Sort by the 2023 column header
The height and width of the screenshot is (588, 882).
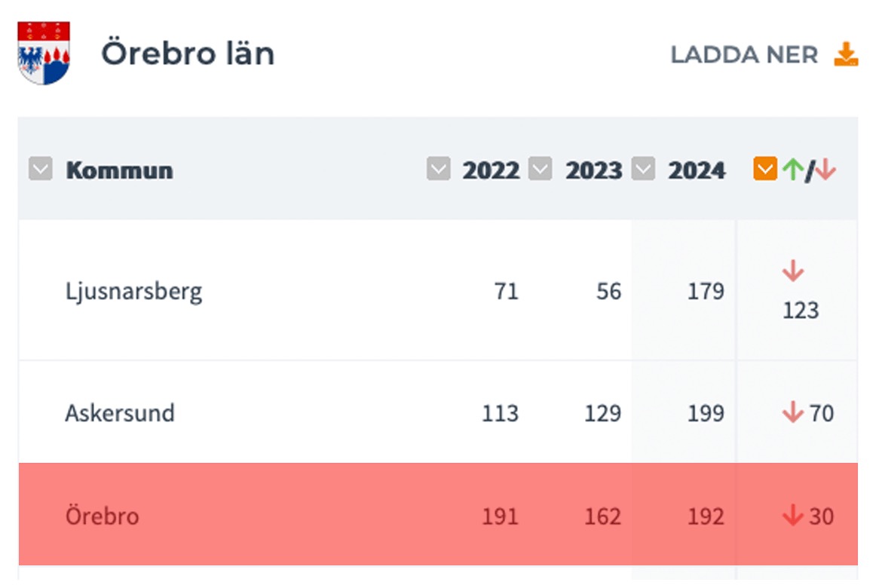click(593, 171)
